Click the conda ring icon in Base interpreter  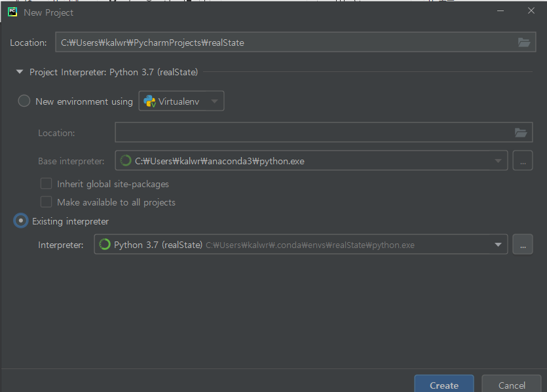(126, 160)
